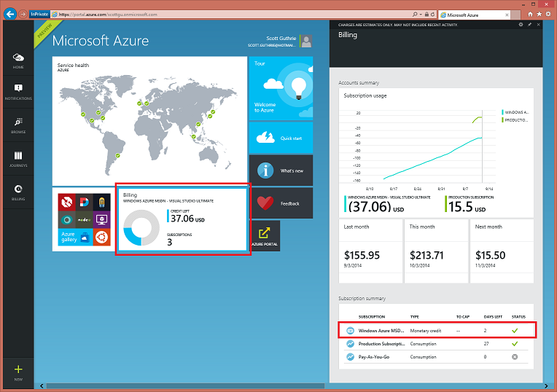Image resolution: width=557 pixels, height=392 pixels.
Task: Open the Quick start tile
Action: pyautogui.click(x=281, y=138)
